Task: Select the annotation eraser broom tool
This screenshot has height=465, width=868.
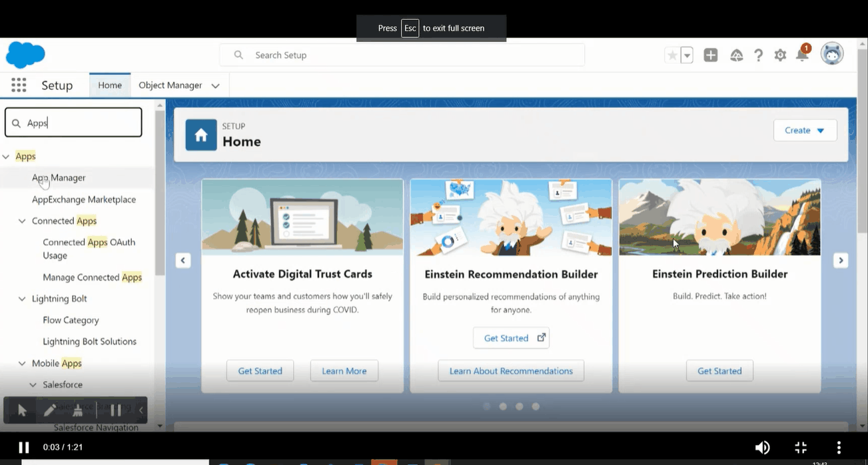Action: 78,410
